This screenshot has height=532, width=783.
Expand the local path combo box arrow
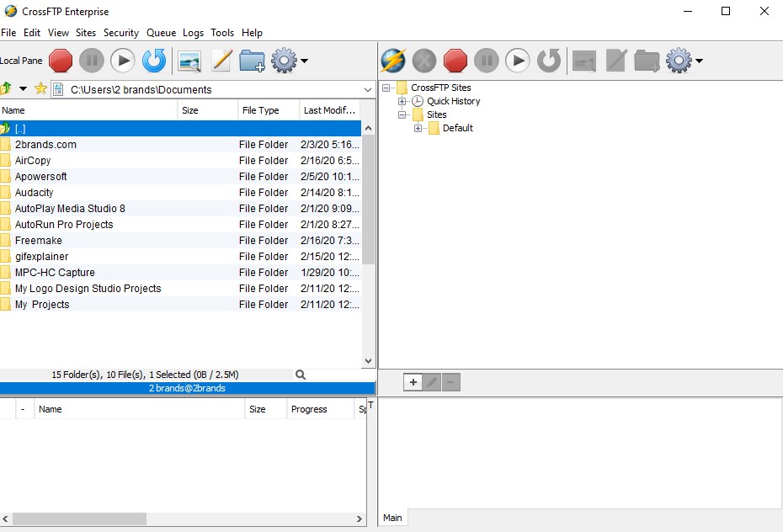click(368, 90)
